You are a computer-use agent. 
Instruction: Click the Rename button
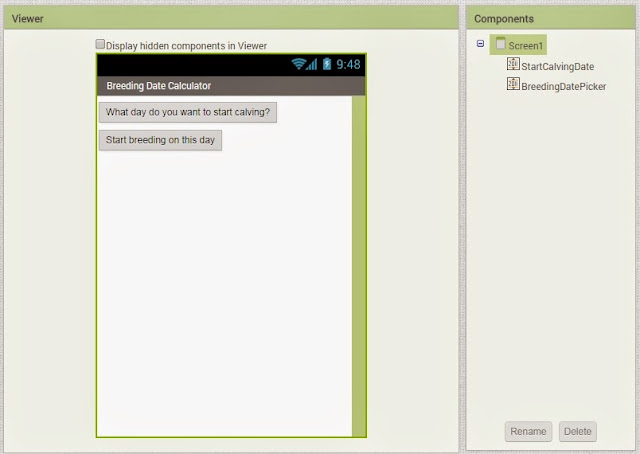point(528,432)
